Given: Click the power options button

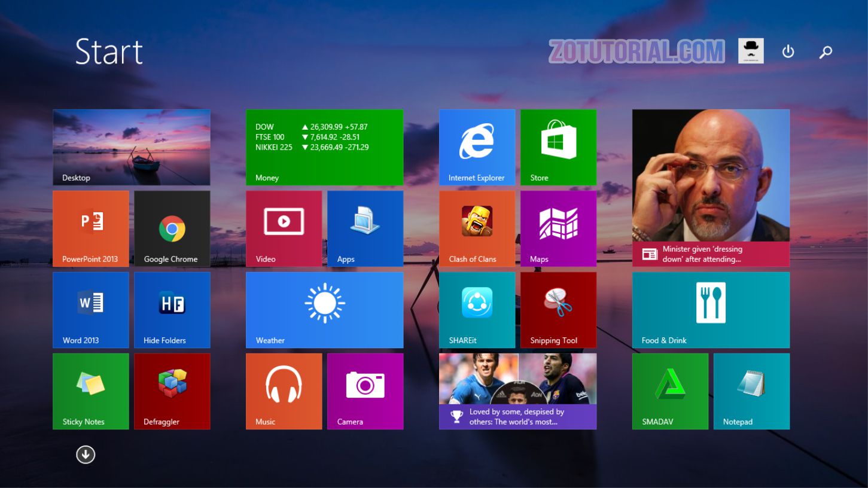Looking at the screenshot, I should tap(788, 52).
